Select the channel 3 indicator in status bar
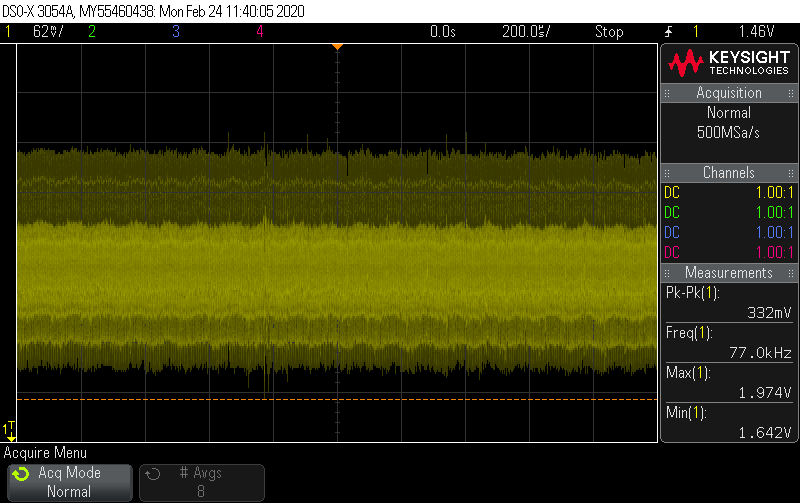Viewport: 800px width, 503px height. [x=176, y=32]
